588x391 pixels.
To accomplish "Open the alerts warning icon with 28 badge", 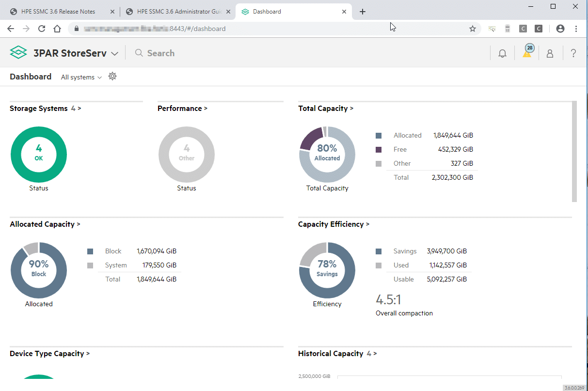I will pyautogui.click(x=527, y=52).
